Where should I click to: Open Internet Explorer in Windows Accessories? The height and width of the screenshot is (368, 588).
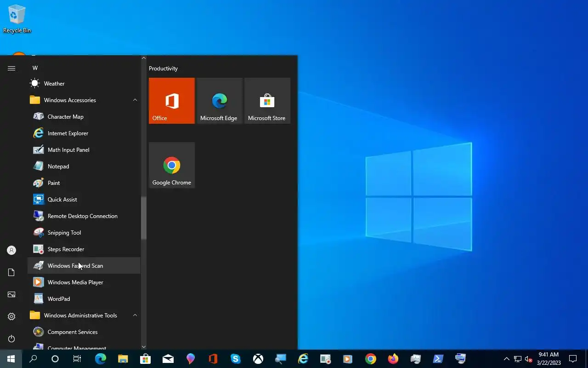click(x=84, y=133)
